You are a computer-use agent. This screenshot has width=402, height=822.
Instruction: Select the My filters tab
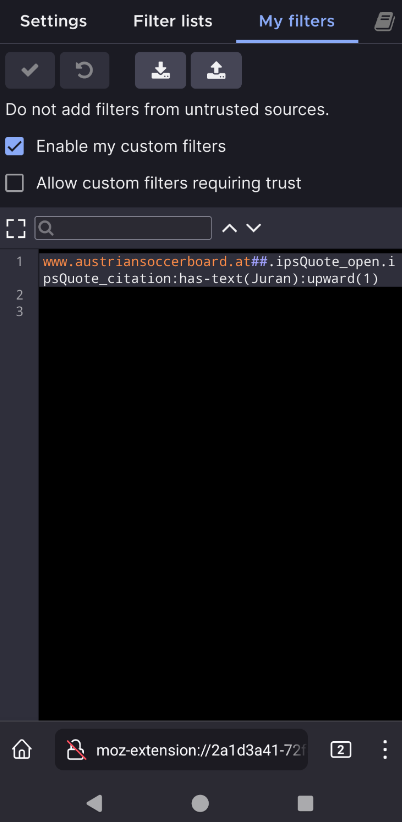point(297,21)
